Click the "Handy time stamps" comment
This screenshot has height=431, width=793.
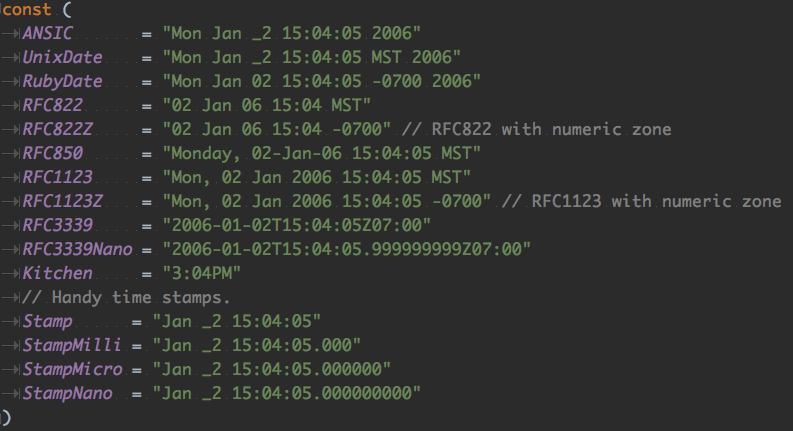(x=126, y=297)
